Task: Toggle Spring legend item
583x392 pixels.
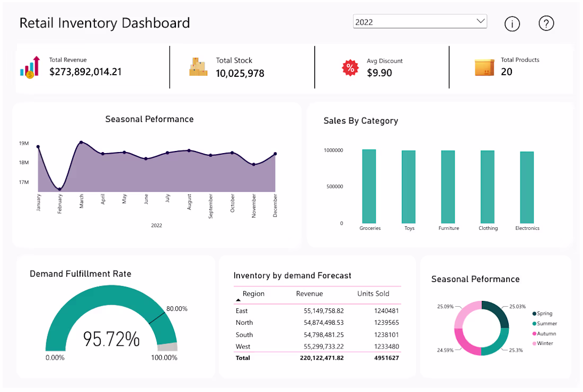Action: (x=542, y=314)
